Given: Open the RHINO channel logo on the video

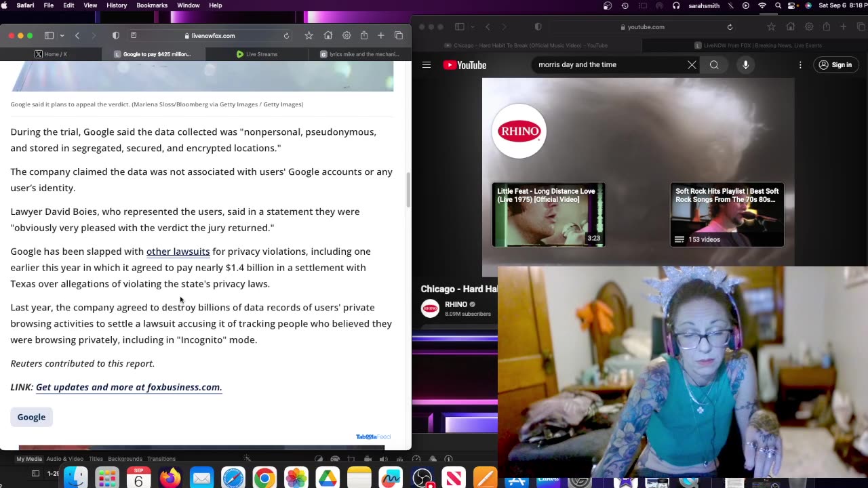Looking at the screenshot, I should [x=519, y=131].
